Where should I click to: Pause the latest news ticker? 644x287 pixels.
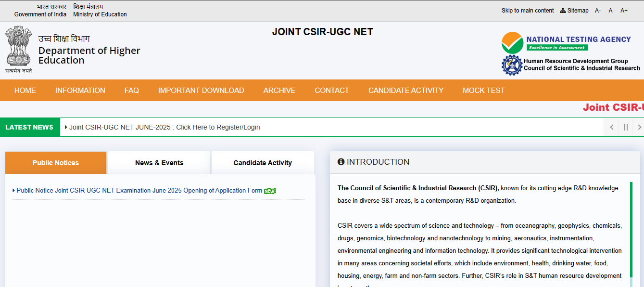click(626, 127)
